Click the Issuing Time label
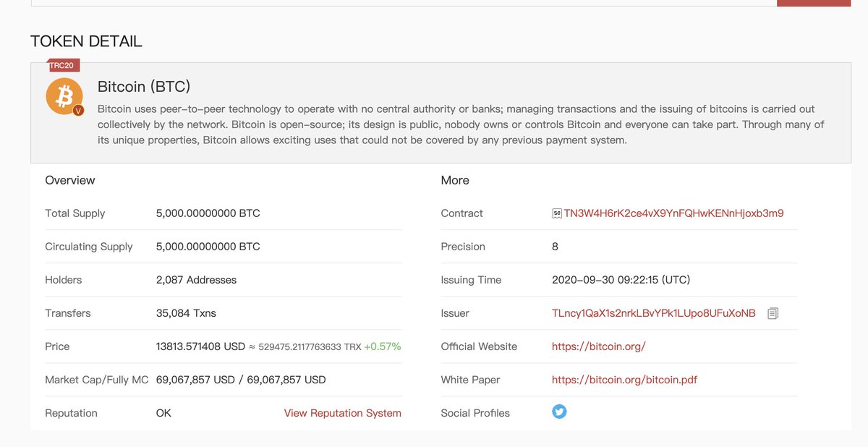 471,280
